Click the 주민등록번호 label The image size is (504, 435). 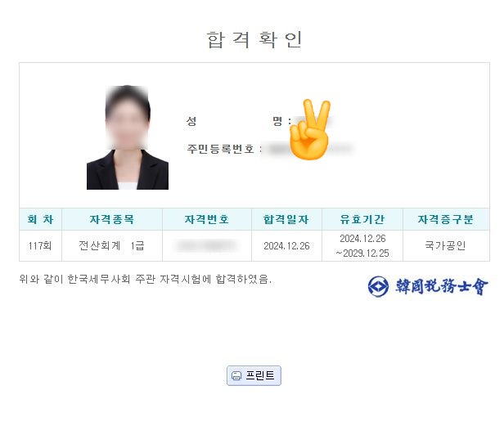coord(221,149)
